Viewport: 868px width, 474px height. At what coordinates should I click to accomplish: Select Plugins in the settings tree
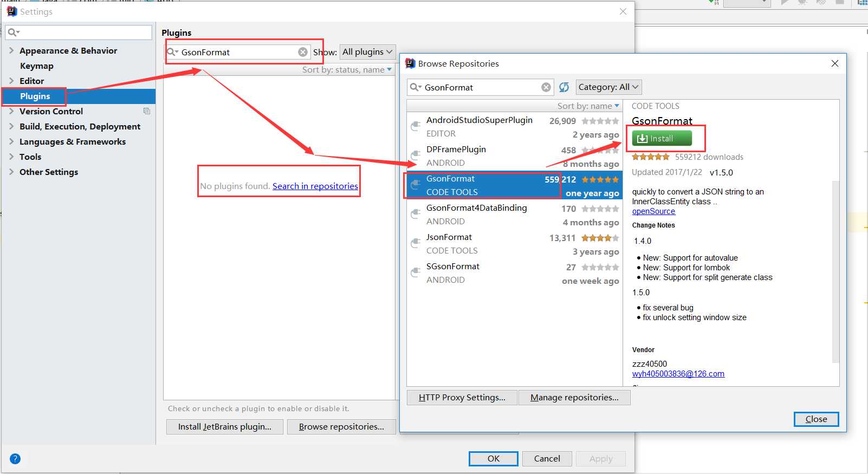pyautogui.click(x=35, y=96)
